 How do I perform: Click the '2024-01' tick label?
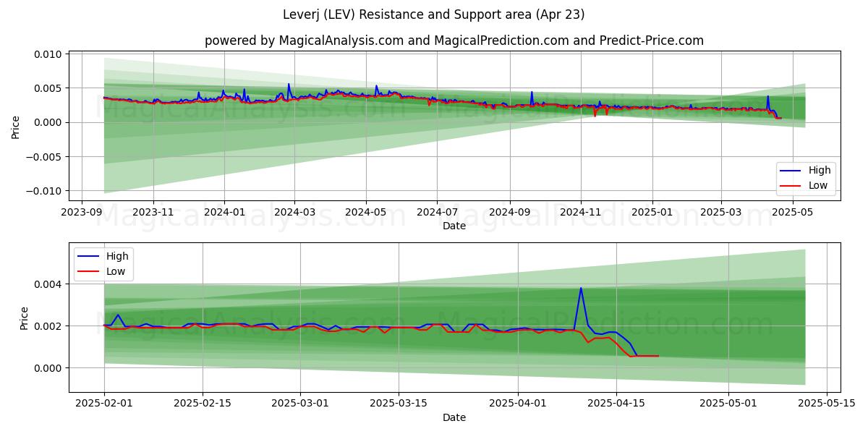tap(224, 211)
